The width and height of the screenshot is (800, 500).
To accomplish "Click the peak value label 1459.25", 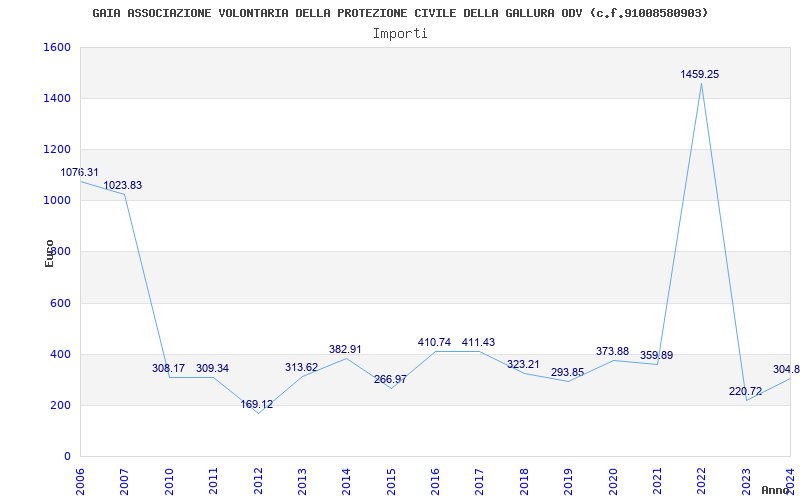I will 699,75.
